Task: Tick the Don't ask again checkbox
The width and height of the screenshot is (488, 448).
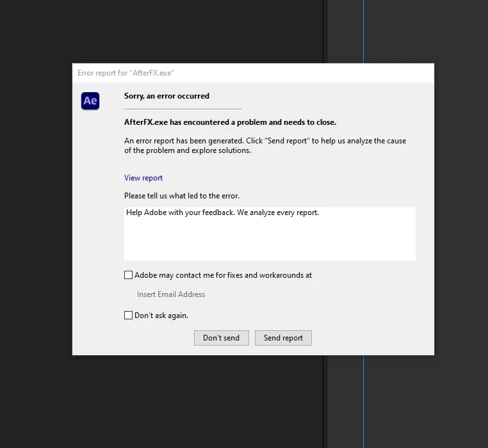Action: click(128, 315)
